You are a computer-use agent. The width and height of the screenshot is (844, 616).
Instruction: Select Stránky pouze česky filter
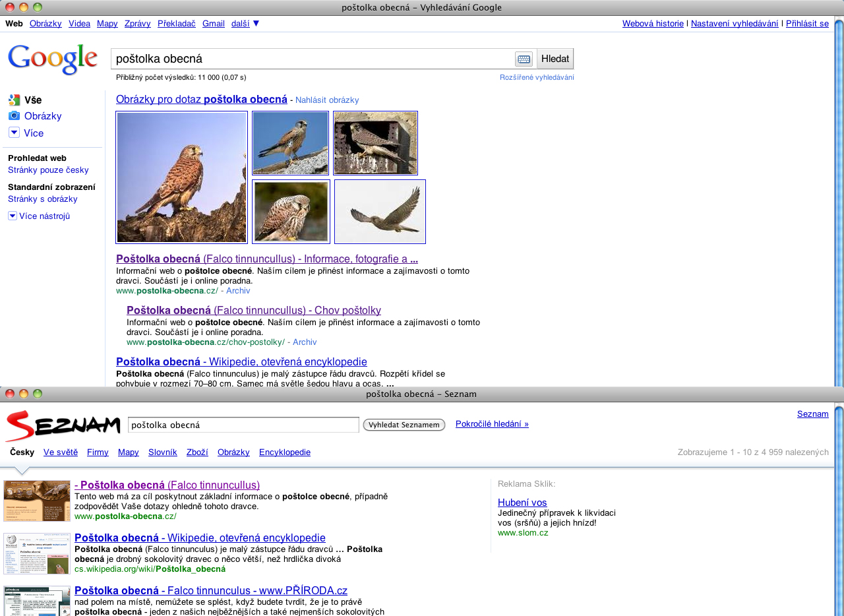48,169
